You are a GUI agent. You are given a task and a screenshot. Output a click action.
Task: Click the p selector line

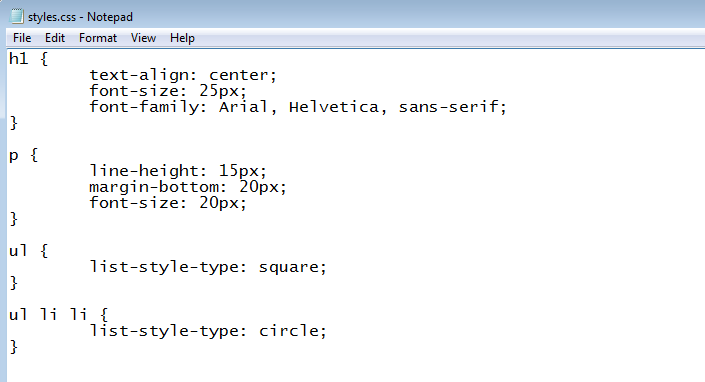tap(23, 155)
